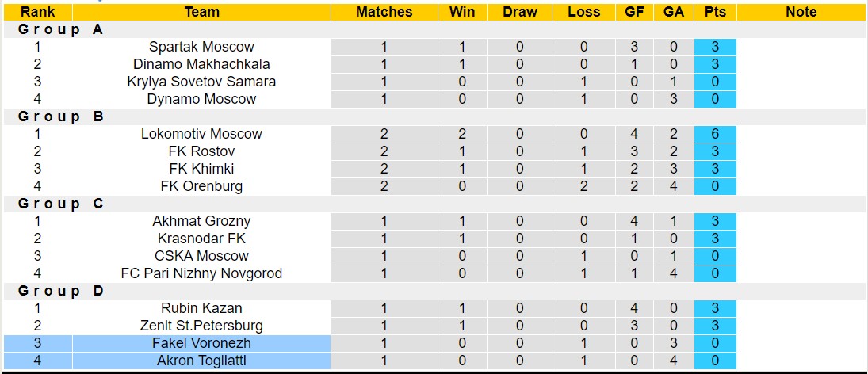This screenshot has height=374, width=868.
Task: Click the Pts column header
Action: click(x=714, y=12)
